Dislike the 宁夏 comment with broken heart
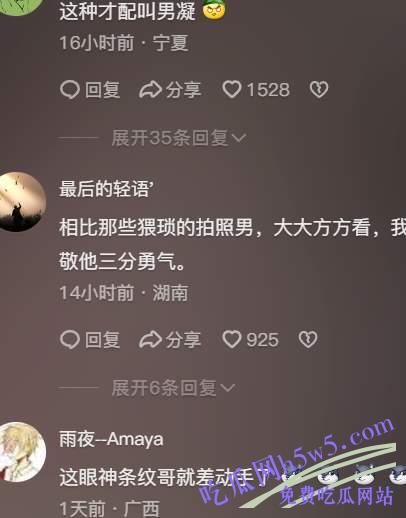 click(x=319, y=90)
